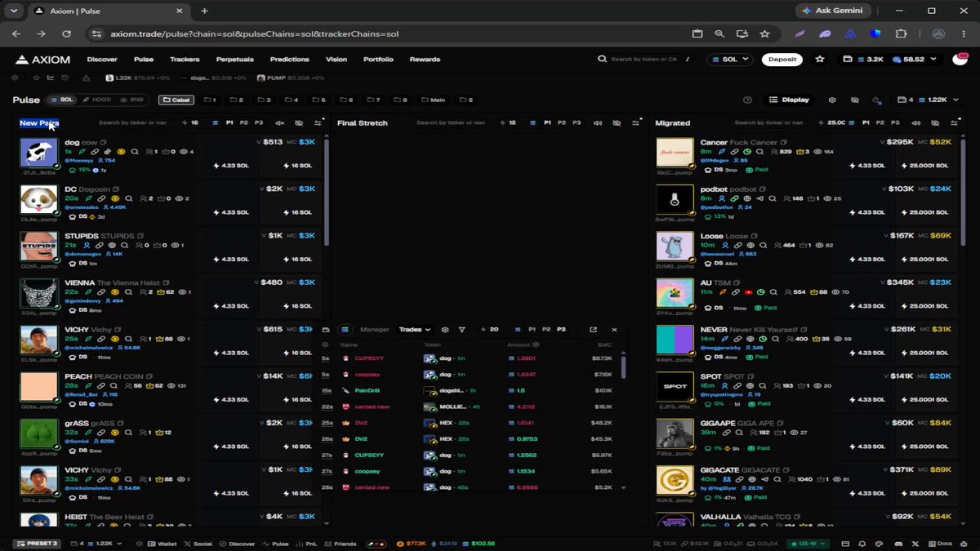Bookmark this page with star icon
The image size is (980, 551).
click(764, 34)
